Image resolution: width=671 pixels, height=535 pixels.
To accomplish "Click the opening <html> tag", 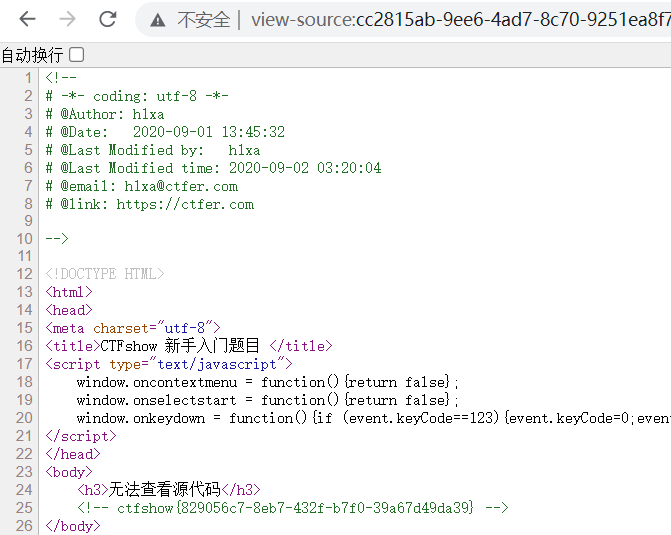I will point(69,292).
